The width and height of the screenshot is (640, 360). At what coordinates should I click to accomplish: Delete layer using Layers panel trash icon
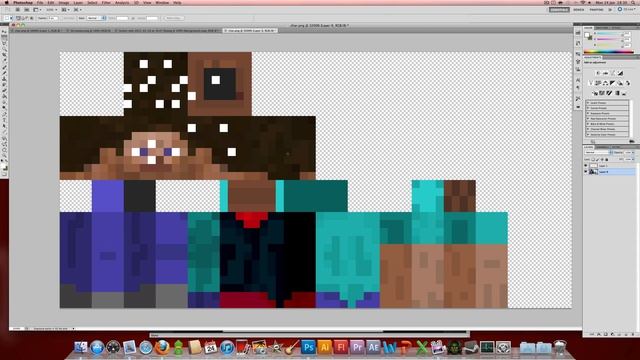pyautogui.click(x=633, y=334)
